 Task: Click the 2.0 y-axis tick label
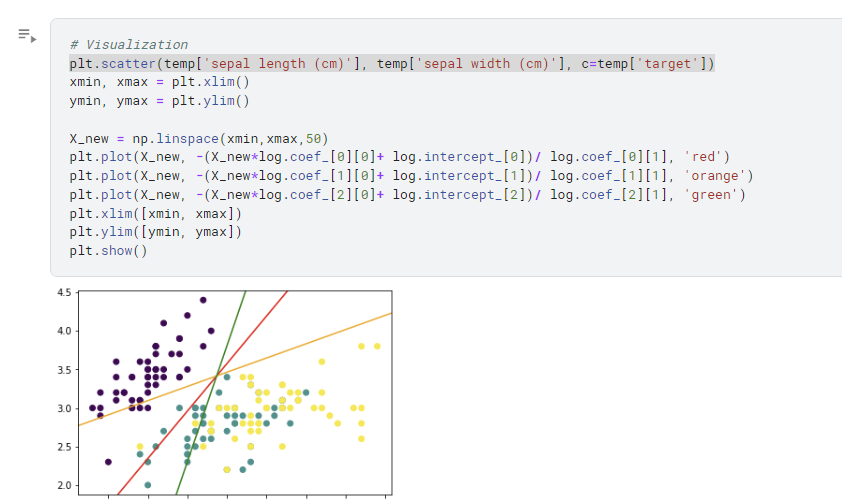coord(64,485)
